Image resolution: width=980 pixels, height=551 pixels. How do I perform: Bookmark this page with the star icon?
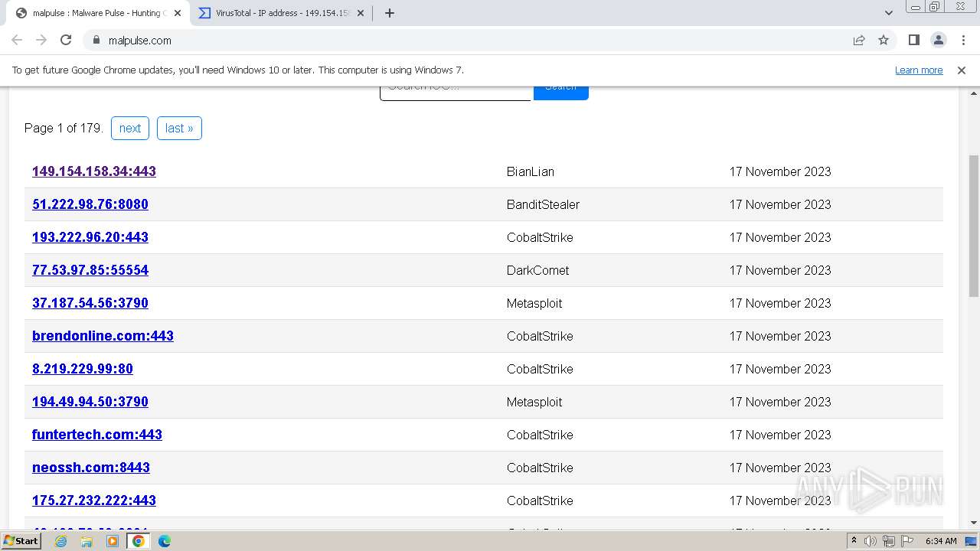pyautogui.click(x=884, y=40)
